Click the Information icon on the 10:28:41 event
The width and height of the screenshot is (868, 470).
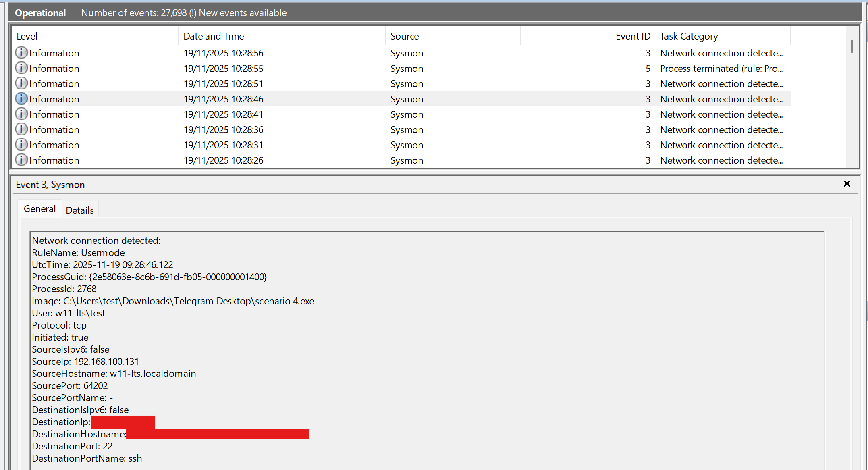21,114
